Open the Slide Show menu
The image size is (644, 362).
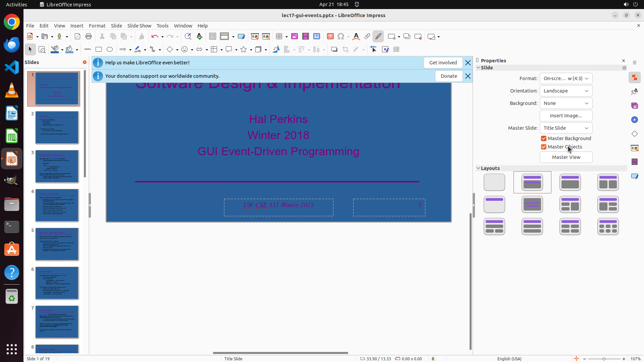click(x=139, y=26)
